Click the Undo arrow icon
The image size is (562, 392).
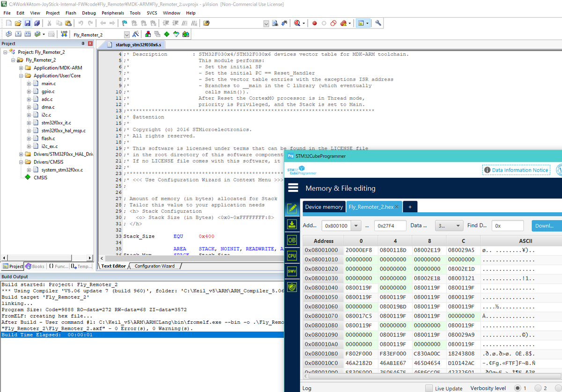81,23
